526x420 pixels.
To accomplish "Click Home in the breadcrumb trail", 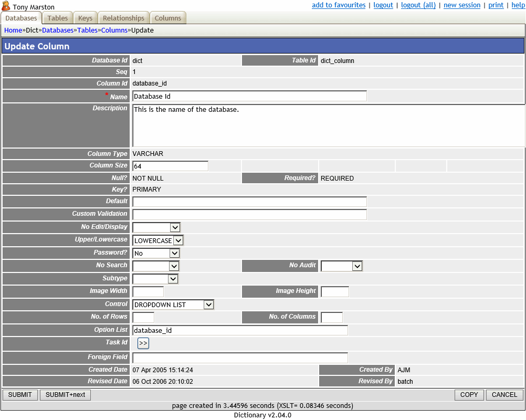I will pyautogui.click(x=13, y=30).
